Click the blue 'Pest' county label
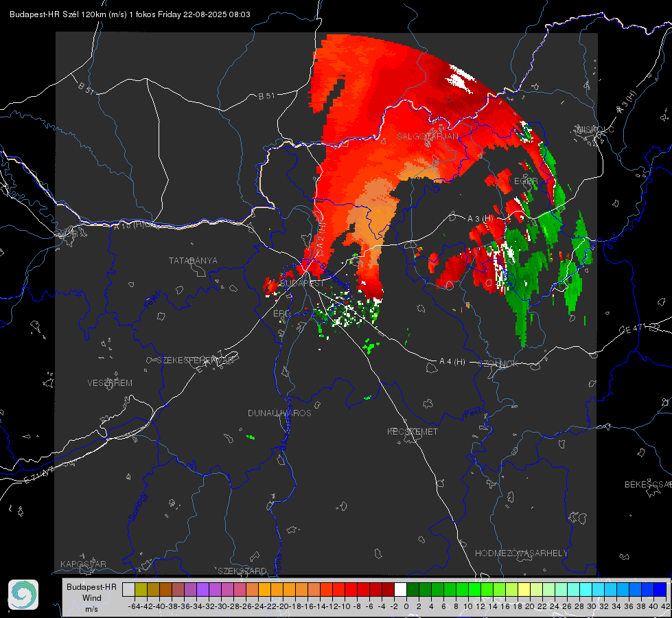Image resolution: width=672 pixels, height=618 pixels. 473,413
